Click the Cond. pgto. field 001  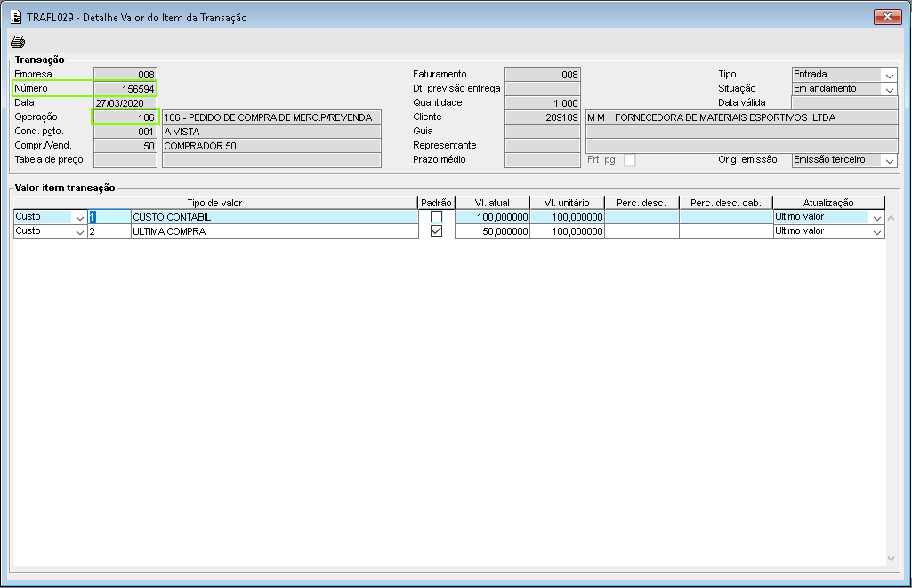pos(125,132)
